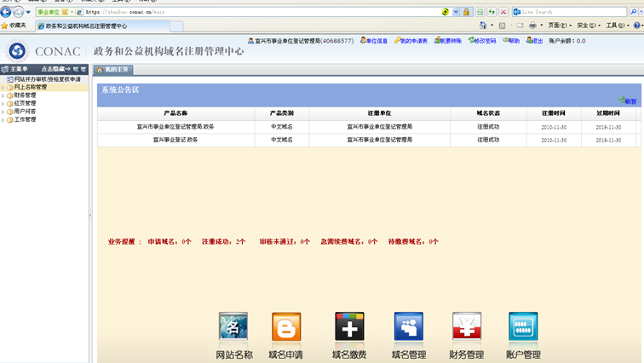Click the 点击隐藏 menu hide label

55,69
